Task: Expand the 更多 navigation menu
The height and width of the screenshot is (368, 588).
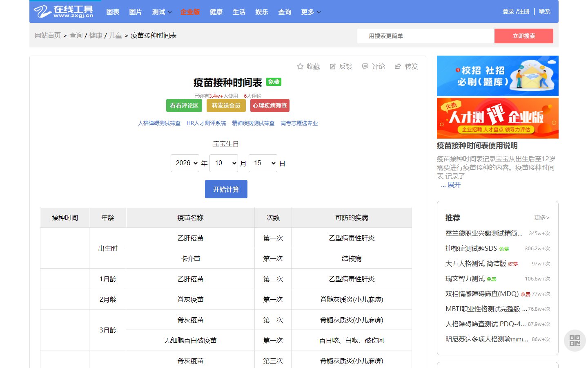Action: 311,12
